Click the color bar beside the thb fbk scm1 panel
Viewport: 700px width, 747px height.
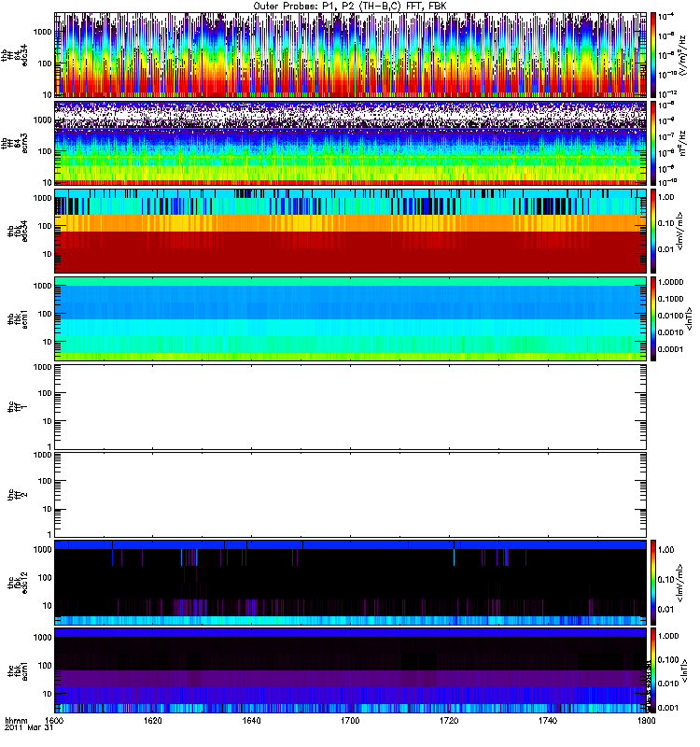click(x=654, y=318)
